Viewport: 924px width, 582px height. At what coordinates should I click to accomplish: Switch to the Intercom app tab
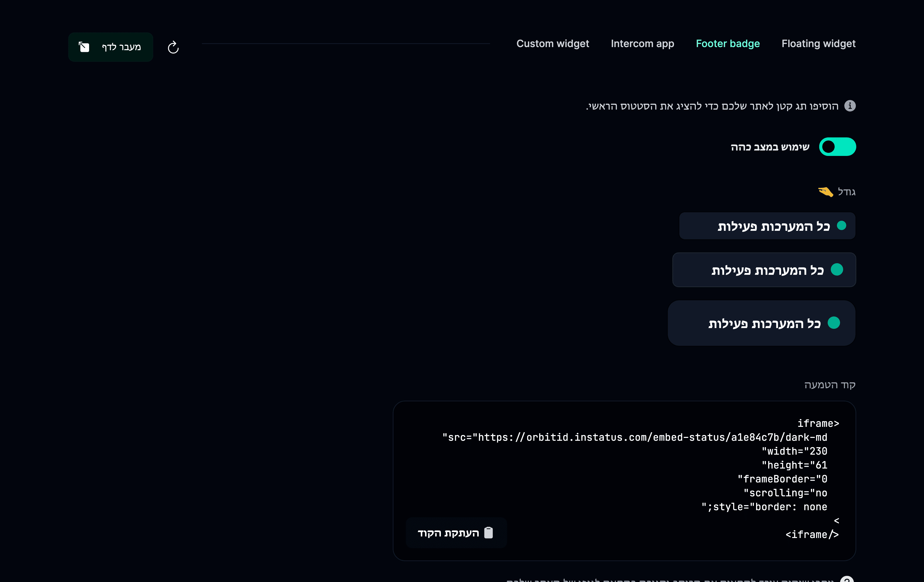click(x=642, y=44)
